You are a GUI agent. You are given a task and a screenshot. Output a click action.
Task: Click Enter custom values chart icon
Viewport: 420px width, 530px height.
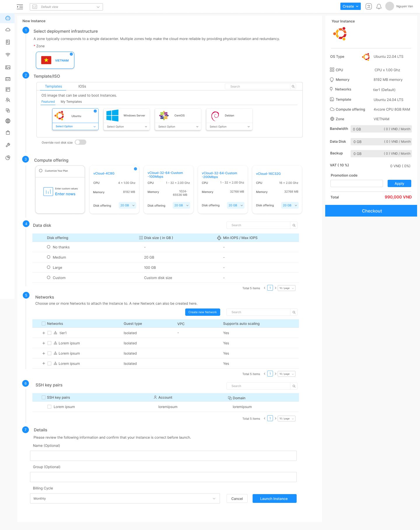pos(48,191)
